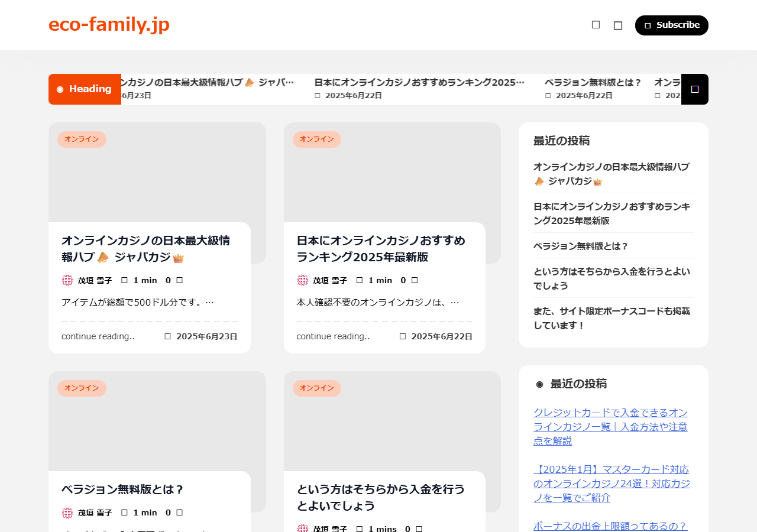757x532 pixels.
Task: Click author avatar on おすすめランキング card
Action: [x=302, y=280]
